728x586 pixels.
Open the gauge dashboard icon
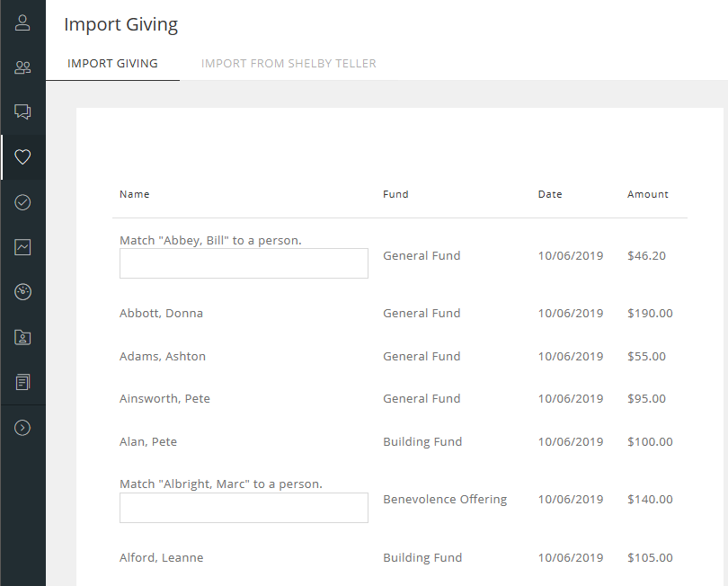[22, 292]
